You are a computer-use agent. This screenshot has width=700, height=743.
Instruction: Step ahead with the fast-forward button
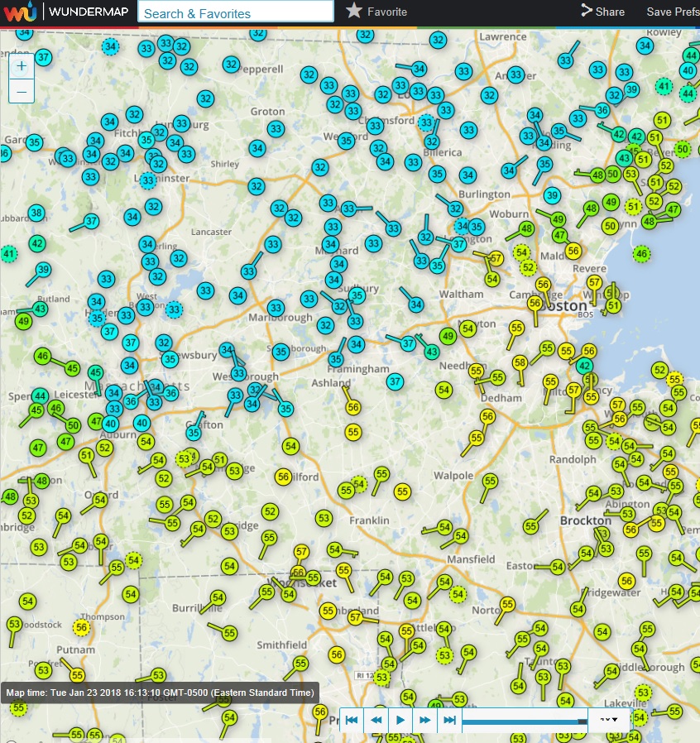(x=424, y=721)
